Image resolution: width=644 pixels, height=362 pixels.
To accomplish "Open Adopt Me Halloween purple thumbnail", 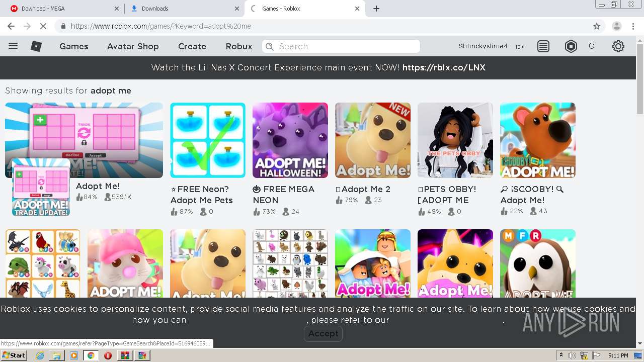I will [290, 140].
